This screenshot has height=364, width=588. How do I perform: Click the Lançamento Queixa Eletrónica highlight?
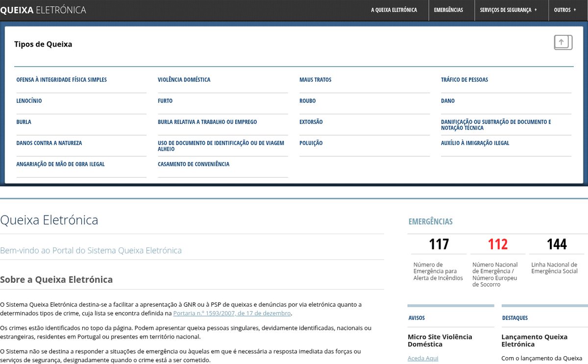pos(535,340)
